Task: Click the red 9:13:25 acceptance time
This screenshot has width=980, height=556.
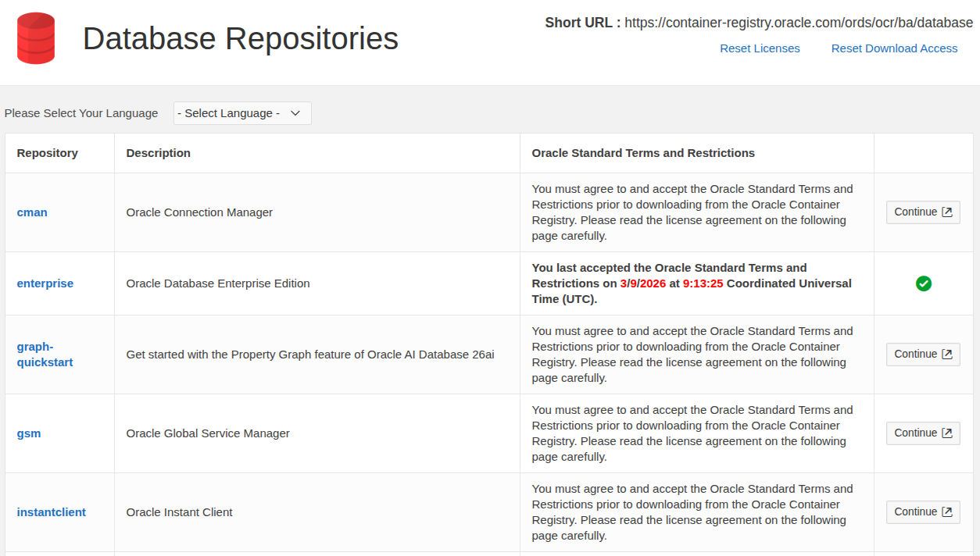Action: [x=703, y=283]
